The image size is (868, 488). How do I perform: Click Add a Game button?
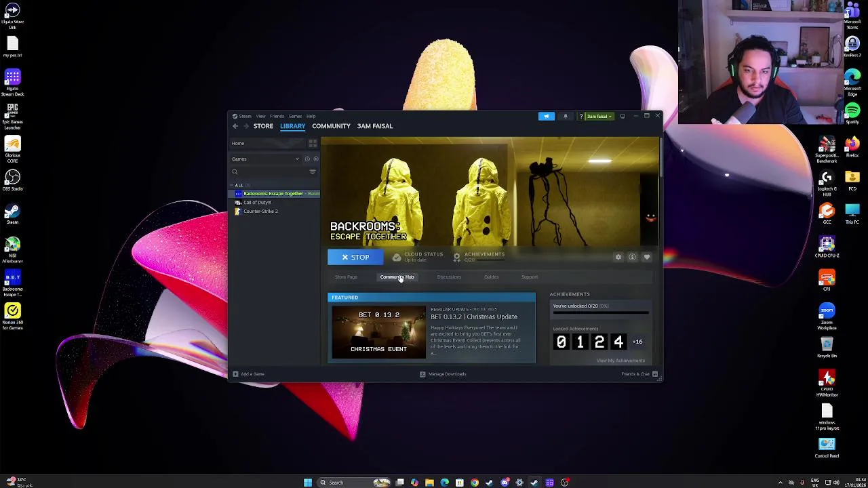(x=248, y=374)
